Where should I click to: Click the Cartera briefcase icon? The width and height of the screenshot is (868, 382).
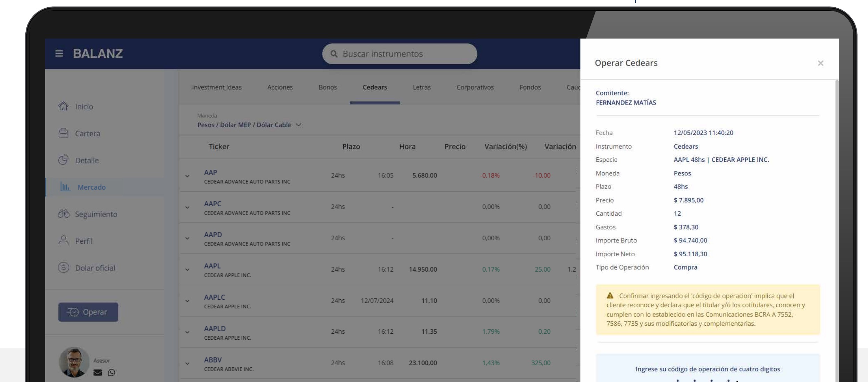pos(63,133)
